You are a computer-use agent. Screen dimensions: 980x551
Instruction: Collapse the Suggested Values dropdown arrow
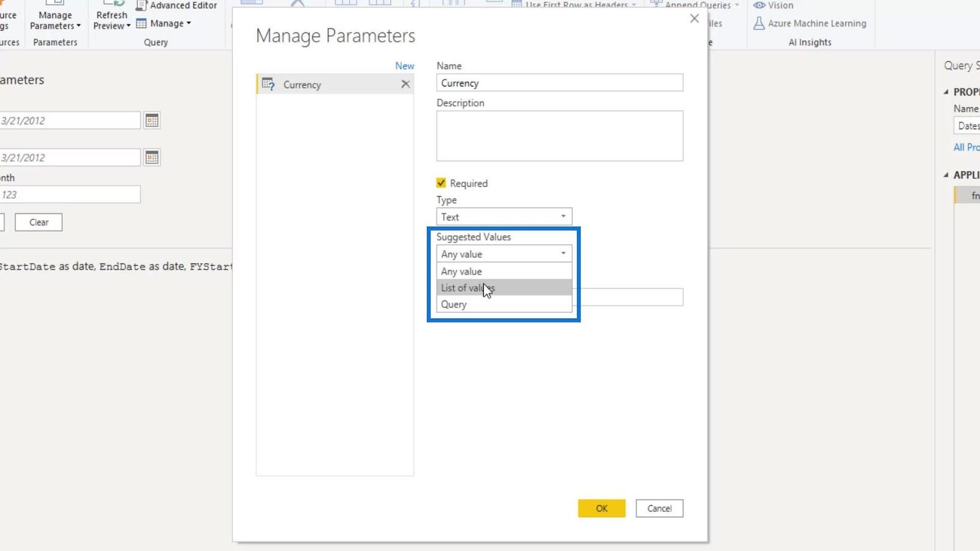(563, 253)
